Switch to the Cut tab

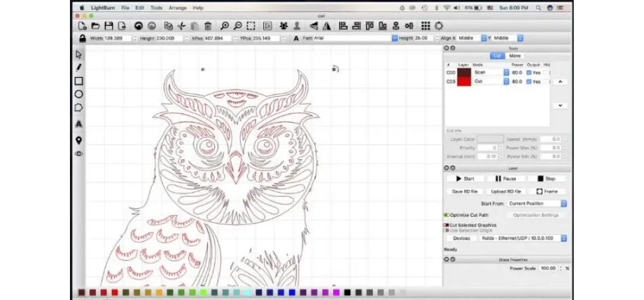[498, 56]
